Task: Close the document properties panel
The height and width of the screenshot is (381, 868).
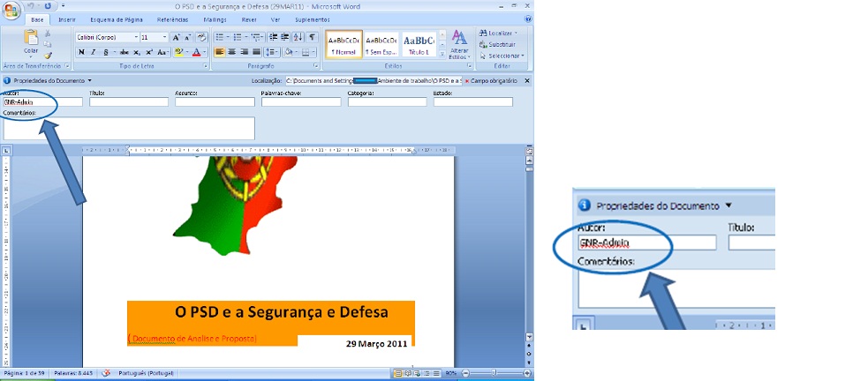Action: point(527,81)
